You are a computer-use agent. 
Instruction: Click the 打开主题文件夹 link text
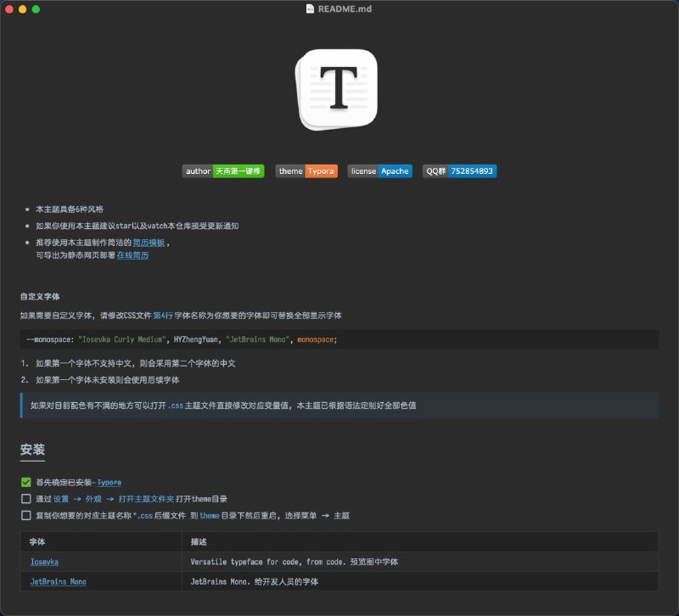click(146, 499)
